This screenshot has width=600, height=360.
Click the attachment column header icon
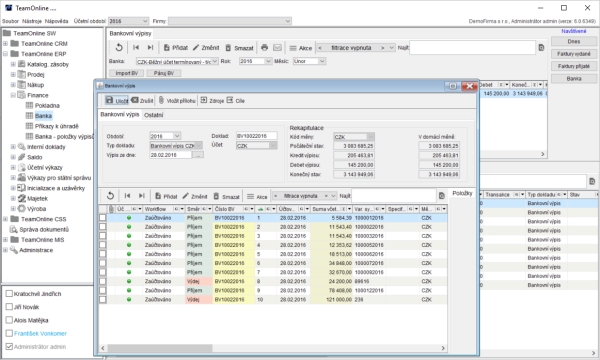pyautogui.click(x=111, y=209)
